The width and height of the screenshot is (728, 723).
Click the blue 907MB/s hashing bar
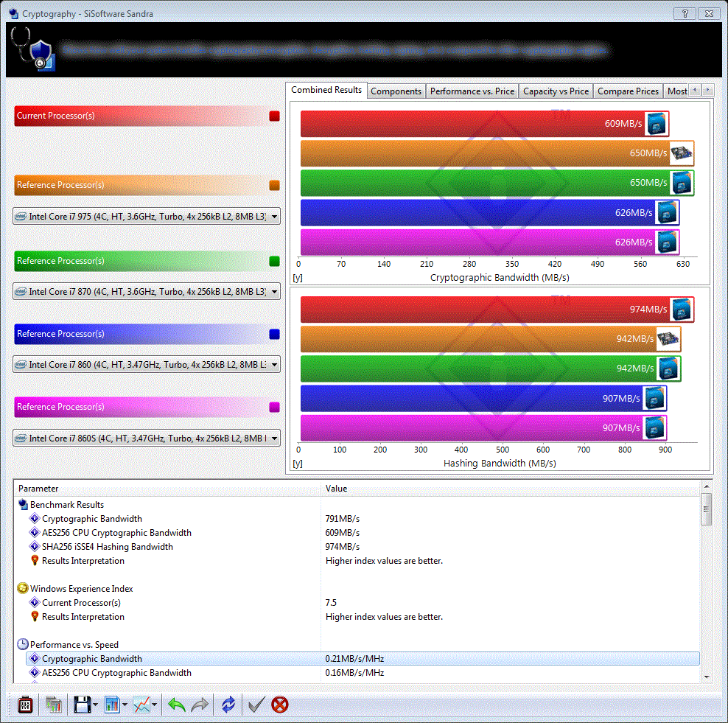484,399
